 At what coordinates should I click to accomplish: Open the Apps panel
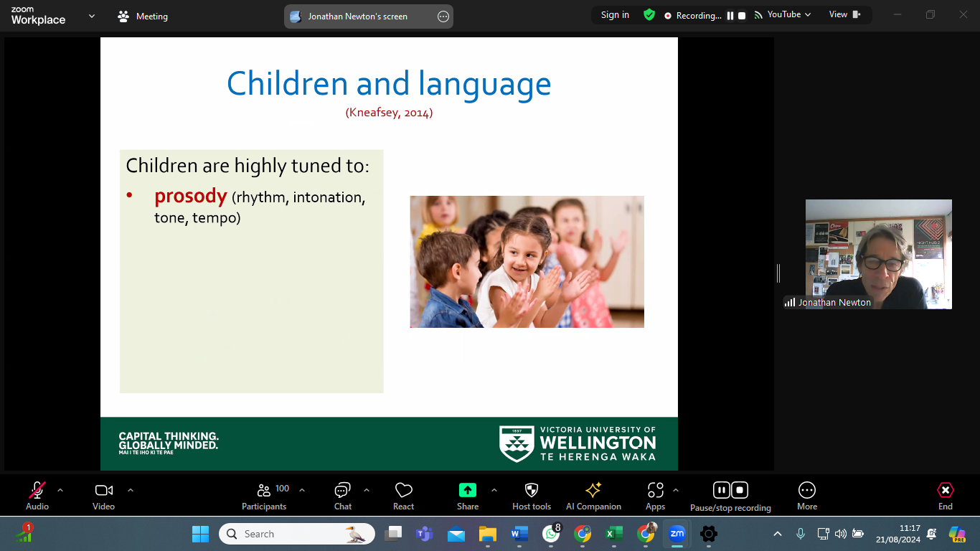(x=655, y=496)
